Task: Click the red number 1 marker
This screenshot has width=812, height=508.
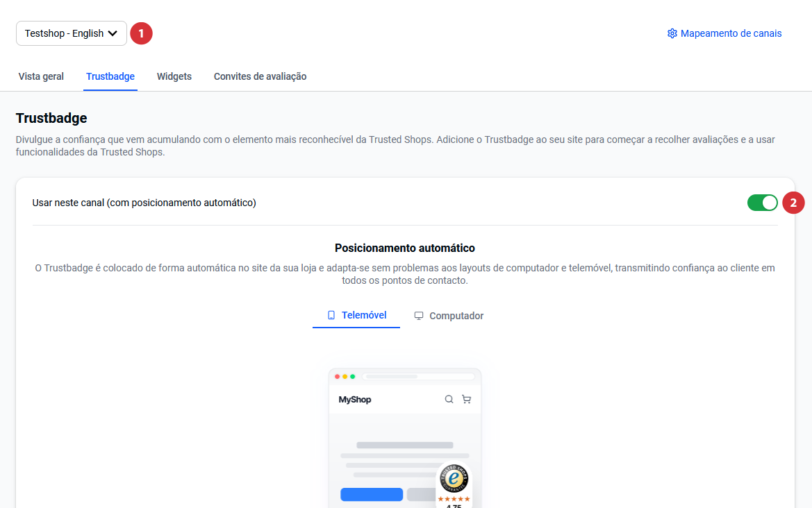Action: [142, 33]
